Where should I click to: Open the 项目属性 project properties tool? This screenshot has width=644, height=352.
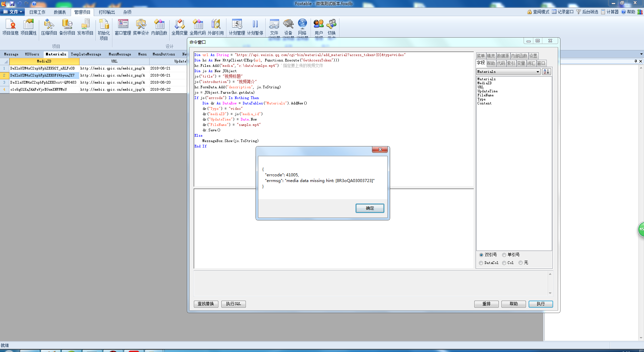tap(29, 27)
